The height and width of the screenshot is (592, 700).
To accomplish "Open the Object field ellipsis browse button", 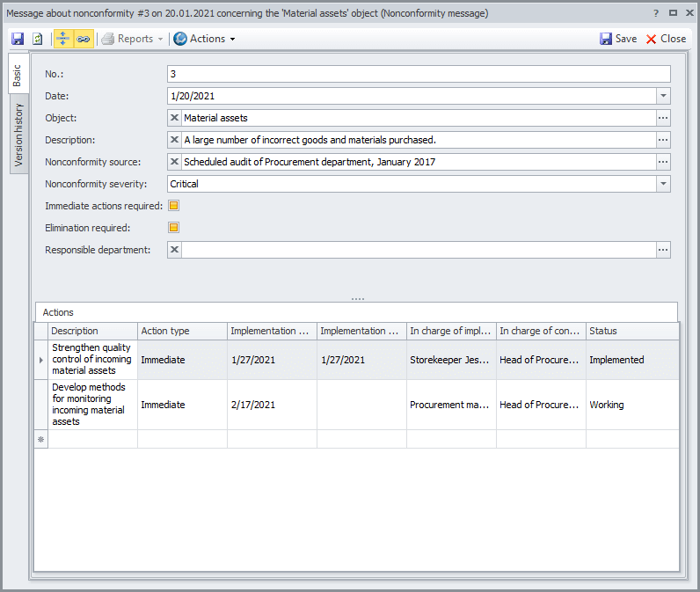I will (x=663, y=118).
